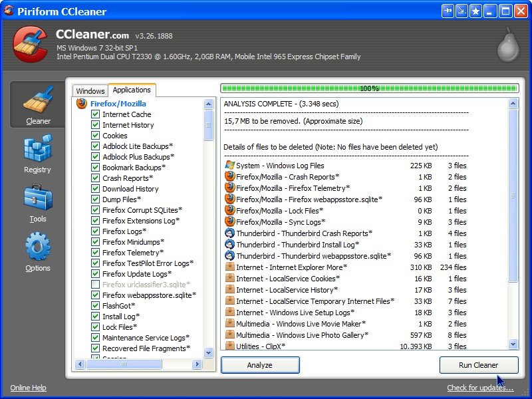
Task: Select LocalService Temporary Internet Files* row
Action: tap(346, 301)
